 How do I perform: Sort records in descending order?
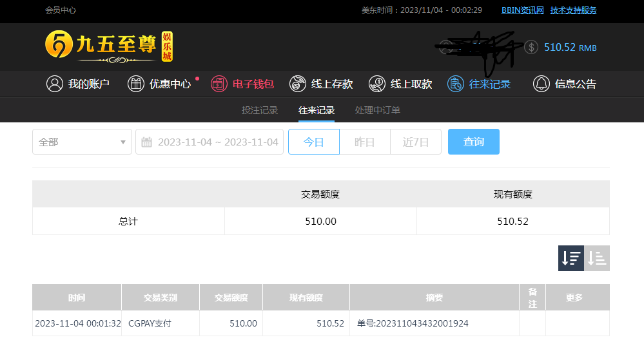click(571, 258)
